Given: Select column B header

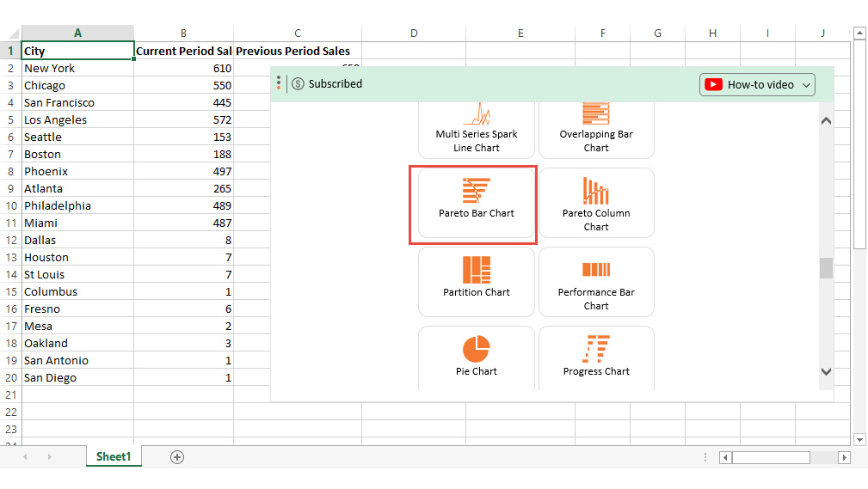Looking at the screenshot, I should (183, 34).
